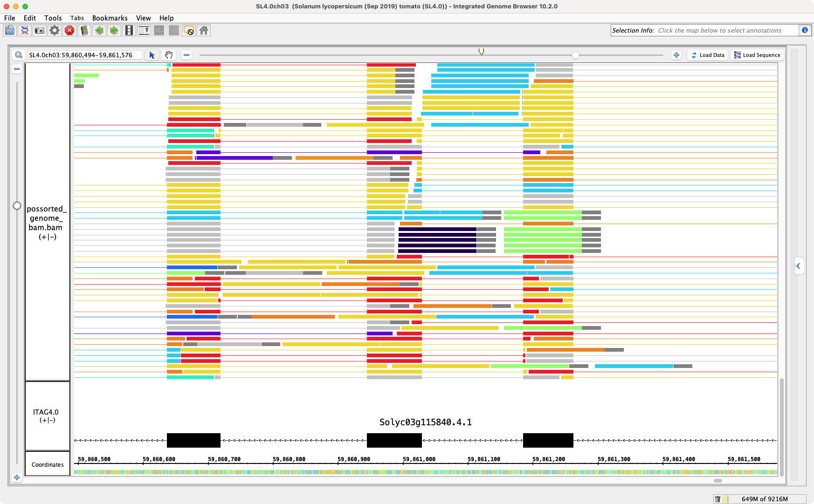Viewport: 814px width, 504px height.
Task: Activate the arrow selection mode tool
Action: 152,55
